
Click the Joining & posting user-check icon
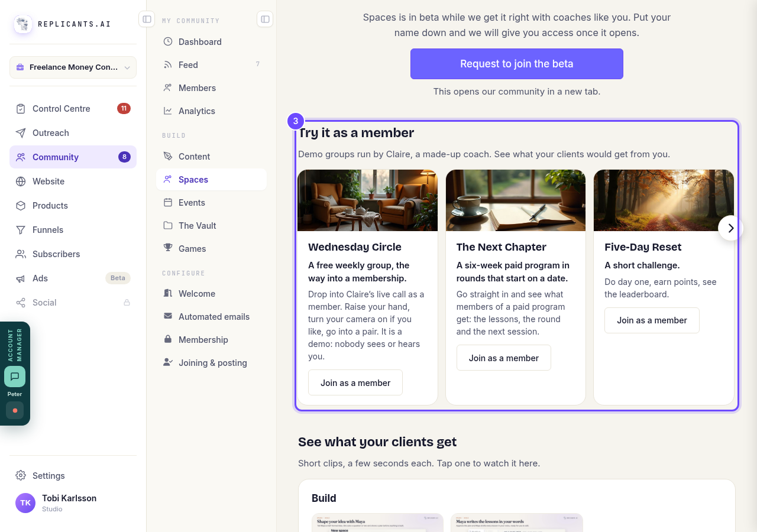168,363
